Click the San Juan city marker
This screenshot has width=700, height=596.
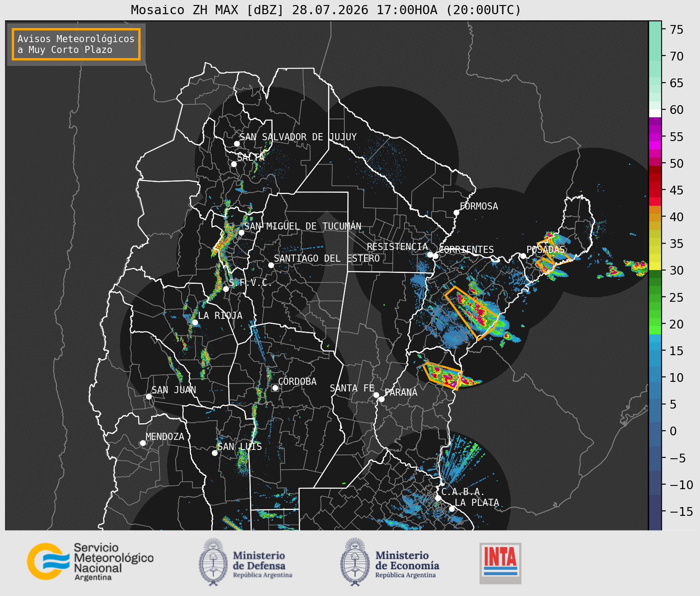(149, 396)
